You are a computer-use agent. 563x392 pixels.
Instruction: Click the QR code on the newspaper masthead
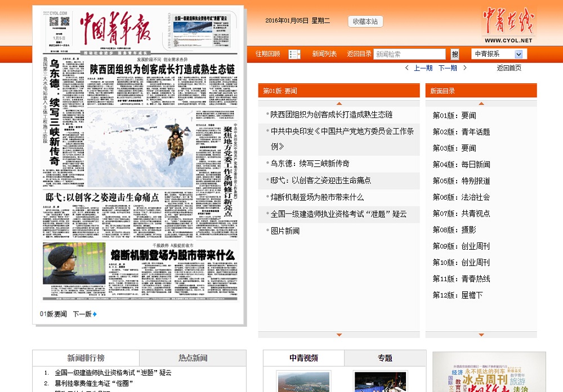click(x=59, y=21)
